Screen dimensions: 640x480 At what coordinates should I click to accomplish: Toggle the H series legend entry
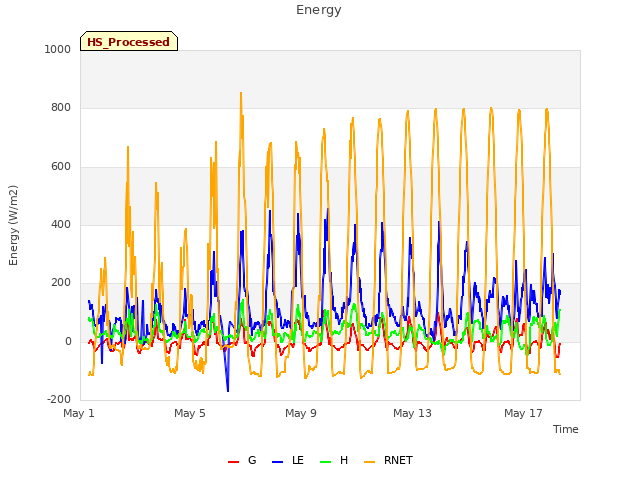pyautogui.click(x=334, y=460)
